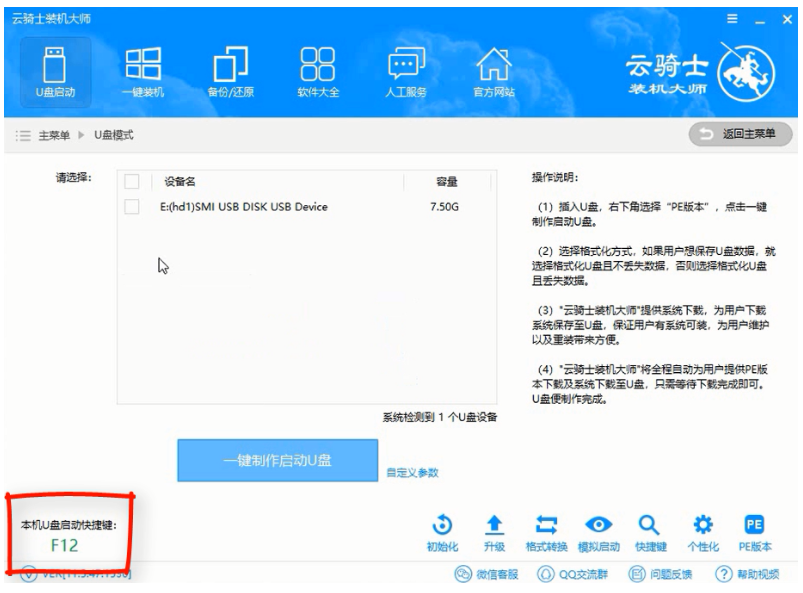Open 个性化 settings gear
This screenshot has height=593, width=803.
pos(703,532)
